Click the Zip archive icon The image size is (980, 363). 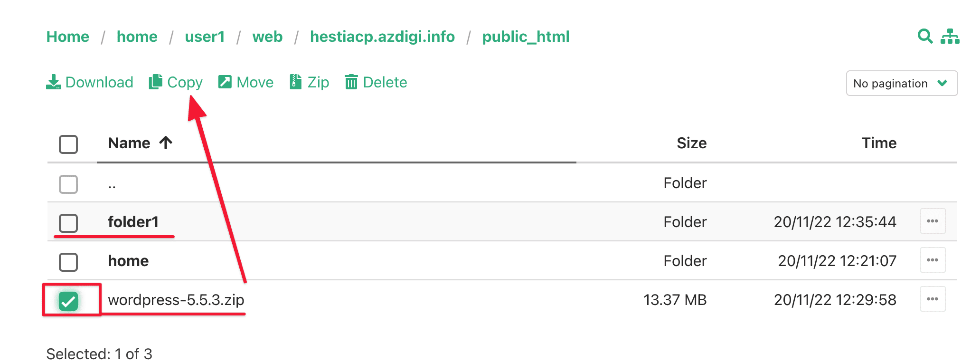point(296,82)
